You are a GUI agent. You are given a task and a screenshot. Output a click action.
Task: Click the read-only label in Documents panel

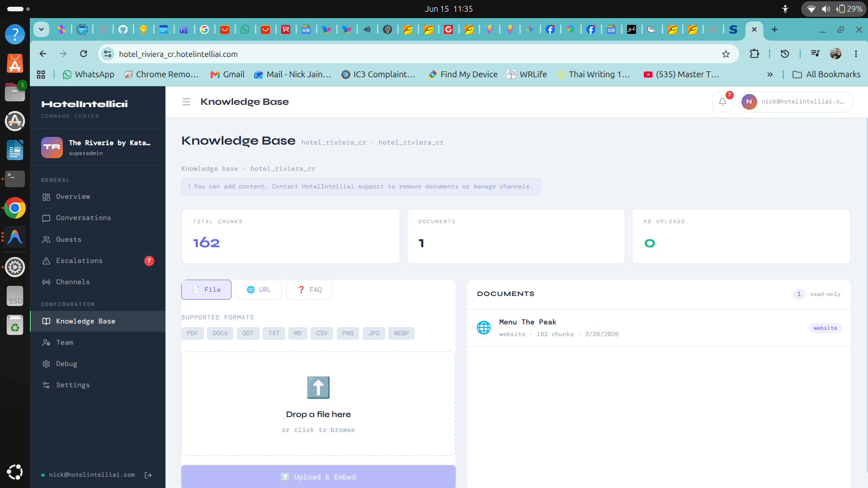825,294
